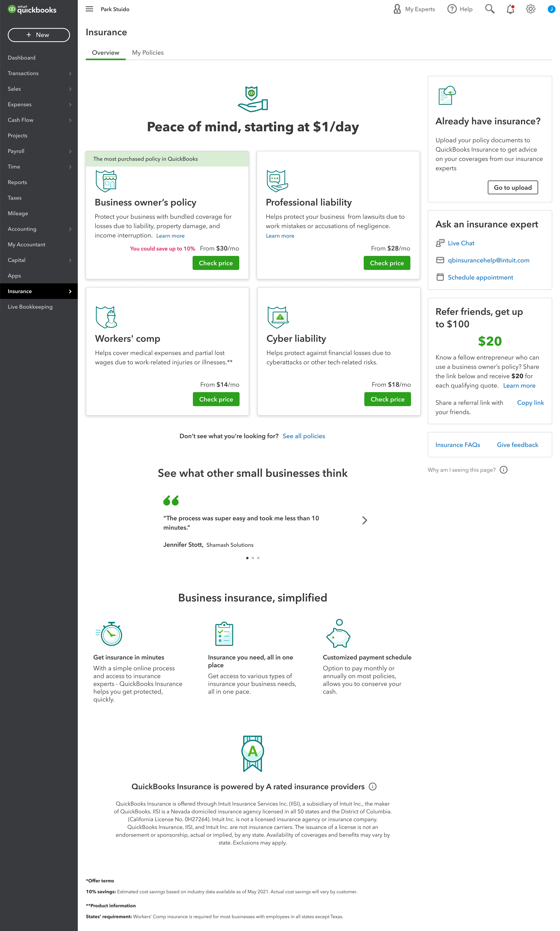This screenshot has width=560, height=931.
Task: Click the Live Chat speech icon
Action: (440, 243)
